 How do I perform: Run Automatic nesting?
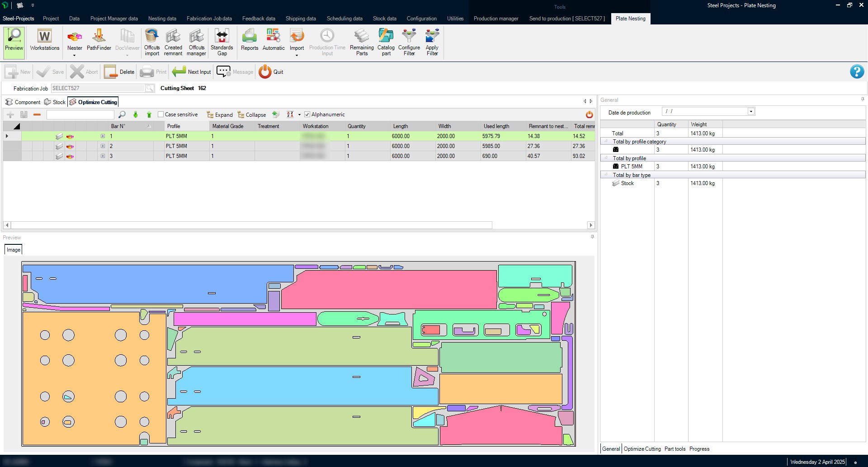point(274,41)
